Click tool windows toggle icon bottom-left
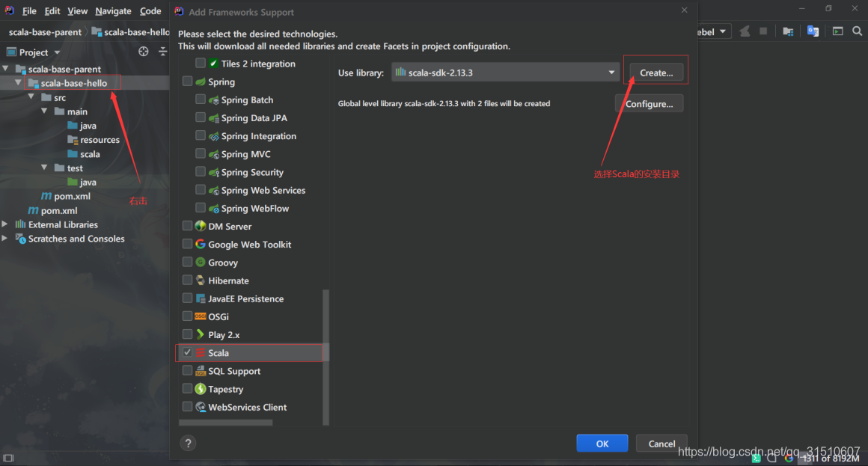The width and height of the screenshot is (868, 466). point(8,458)
